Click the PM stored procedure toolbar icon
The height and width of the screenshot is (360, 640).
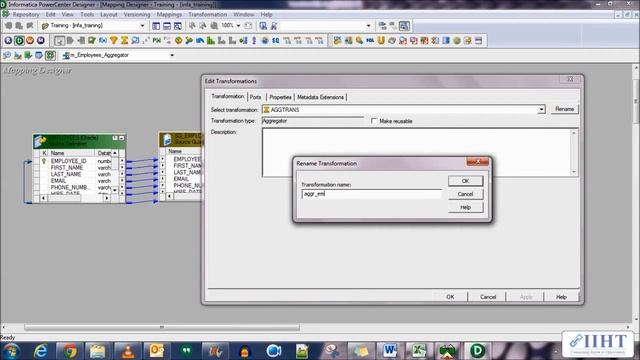coord(157,40)
